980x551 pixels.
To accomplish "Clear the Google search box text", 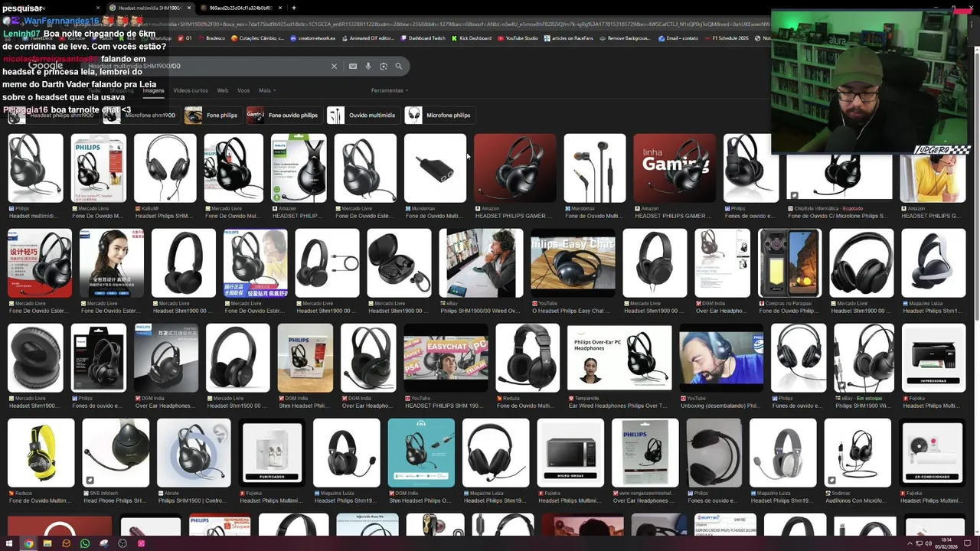I will click(334, 67).
